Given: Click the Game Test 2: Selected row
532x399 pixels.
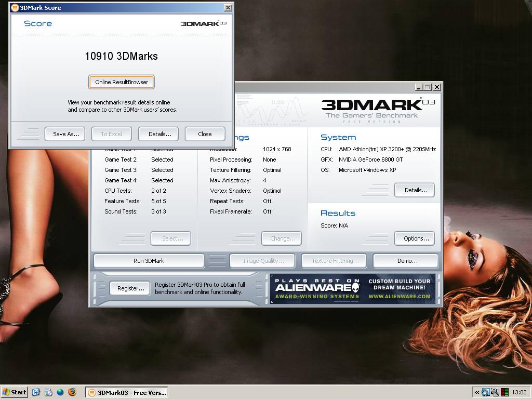Looking at the screenshot, I should [139, 159].
